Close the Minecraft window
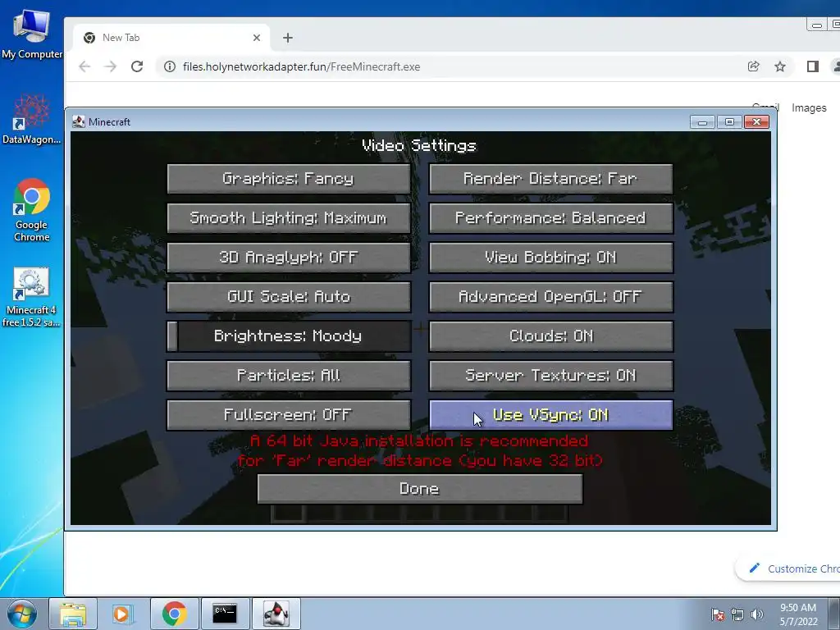The image size is (840, 630). [756, 122]
